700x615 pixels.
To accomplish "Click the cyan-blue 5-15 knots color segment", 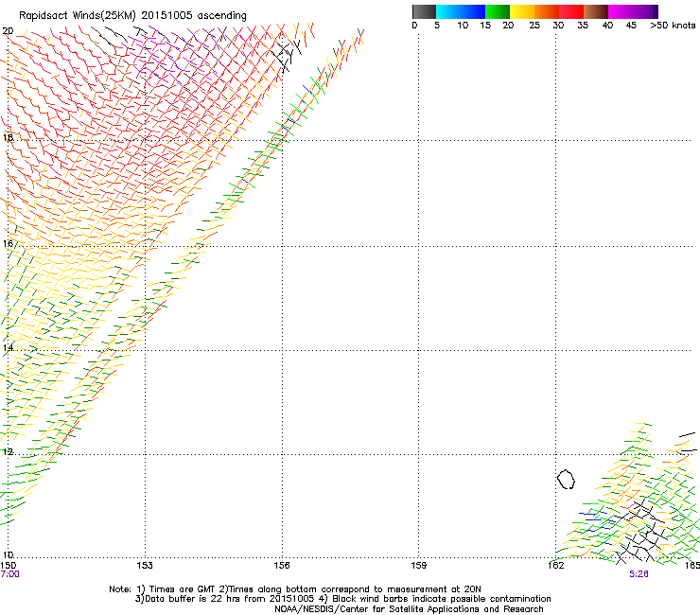I will (x=461, y=11).
